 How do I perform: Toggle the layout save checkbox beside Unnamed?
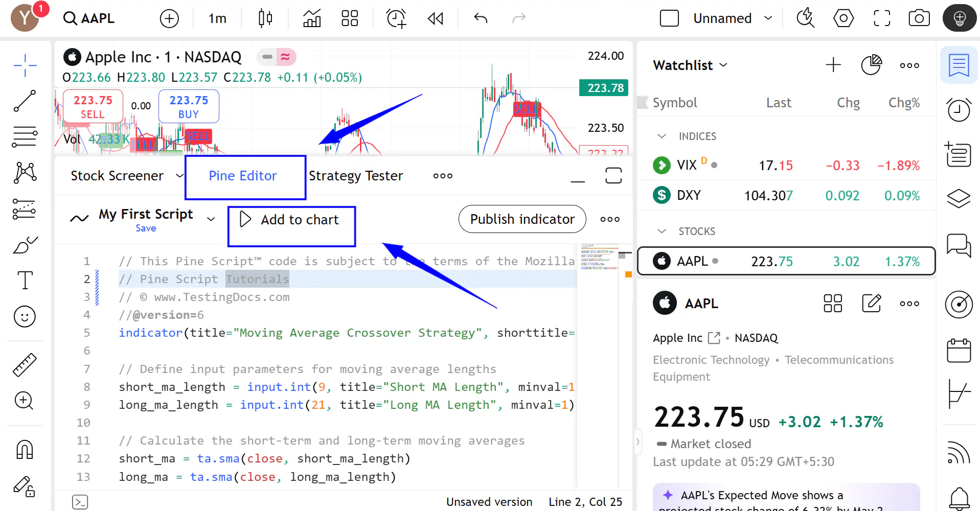coord(669,18)
